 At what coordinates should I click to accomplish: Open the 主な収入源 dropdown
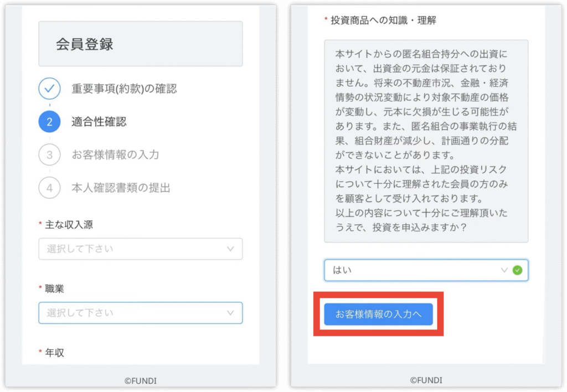[141, 249]
